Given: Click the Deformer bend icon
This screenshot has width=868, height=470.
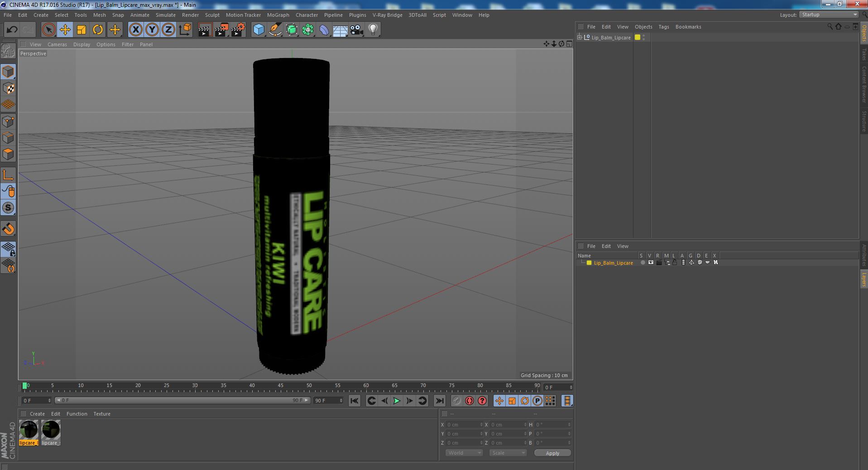Looking at the screenshot, I should click(324, 30).
